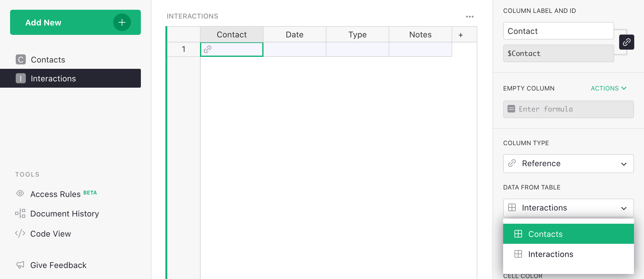The image size is (644, 279).
Task: Click the Add New button
Action: pos(63,22)
